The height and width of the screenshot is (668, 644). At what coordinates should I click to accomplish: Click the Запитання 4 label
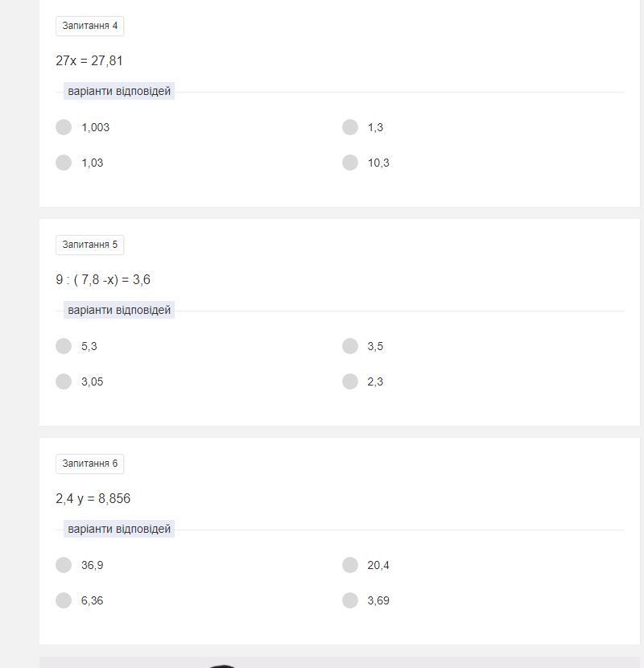90,26
